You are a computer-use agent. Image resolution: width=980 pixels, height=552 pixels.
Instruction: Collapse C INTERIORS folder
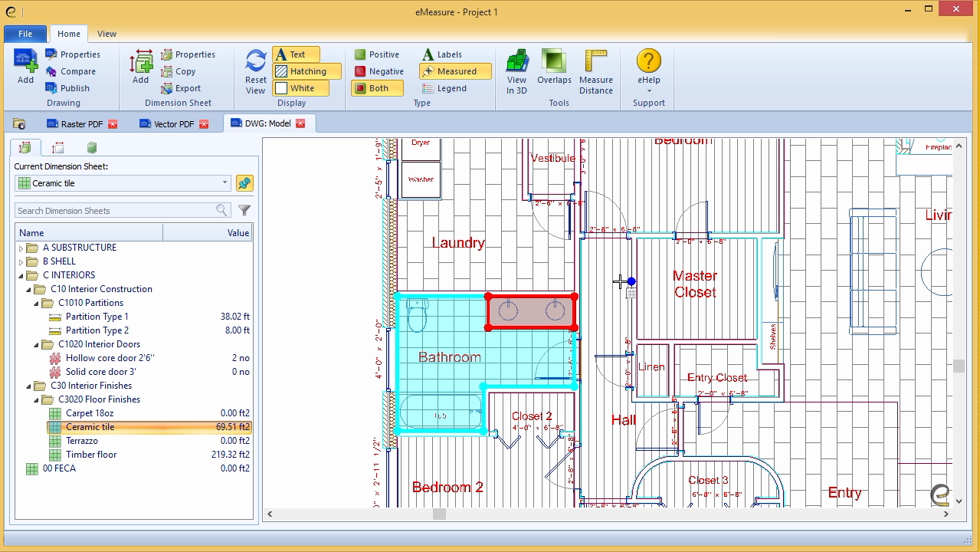[21, 275]
